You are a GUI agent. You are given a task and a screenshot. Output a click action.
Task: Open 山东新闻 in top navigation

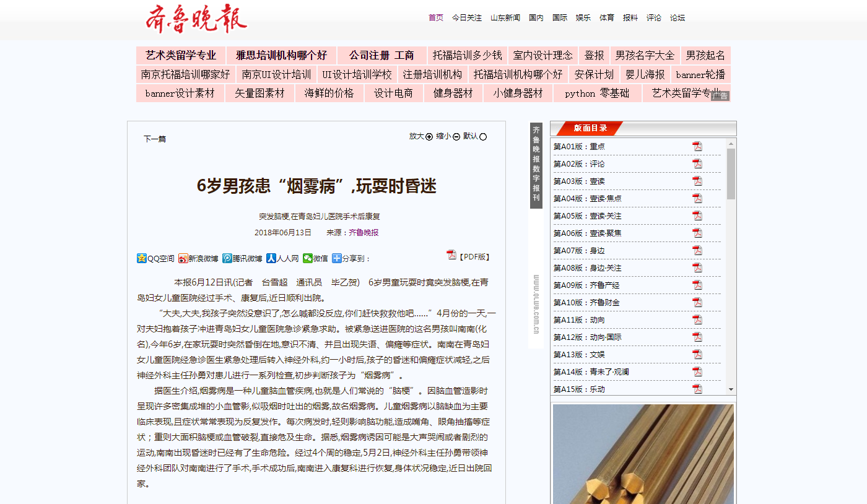(x=505, y=18)
